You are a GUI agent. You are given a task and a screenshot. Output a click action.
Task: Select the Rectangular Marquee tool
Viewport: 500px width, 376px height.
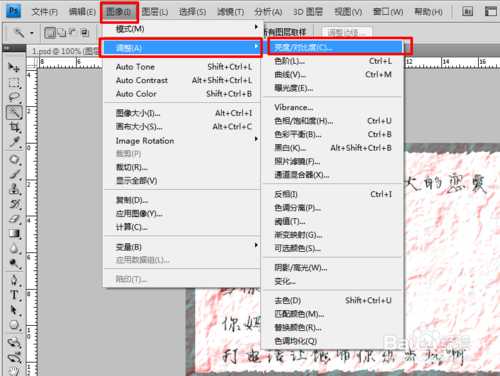tap(14, 83)
